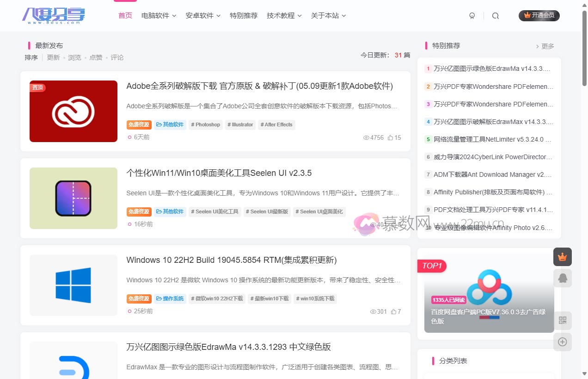Viewport: 588px width, 379px height.
Task: Select the 首页 menu item
Action: (125, 15)
